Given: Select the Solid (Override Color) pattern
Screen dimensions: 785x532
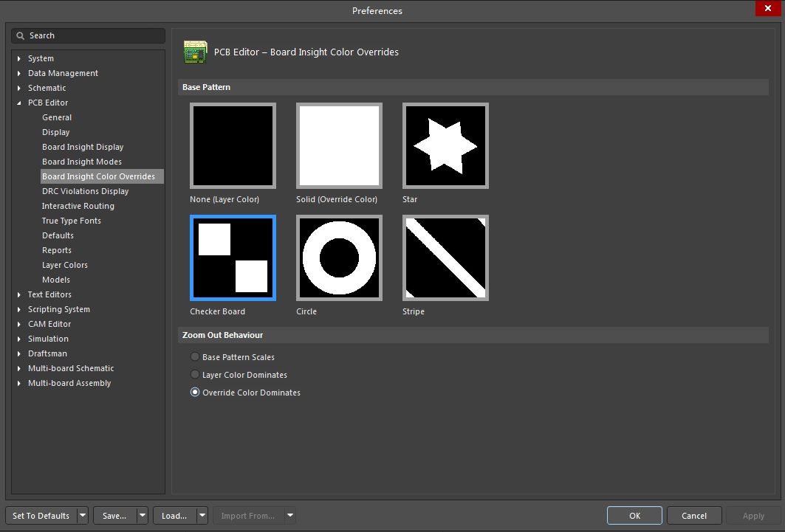Looking at the screenshot, I should 339,145.
